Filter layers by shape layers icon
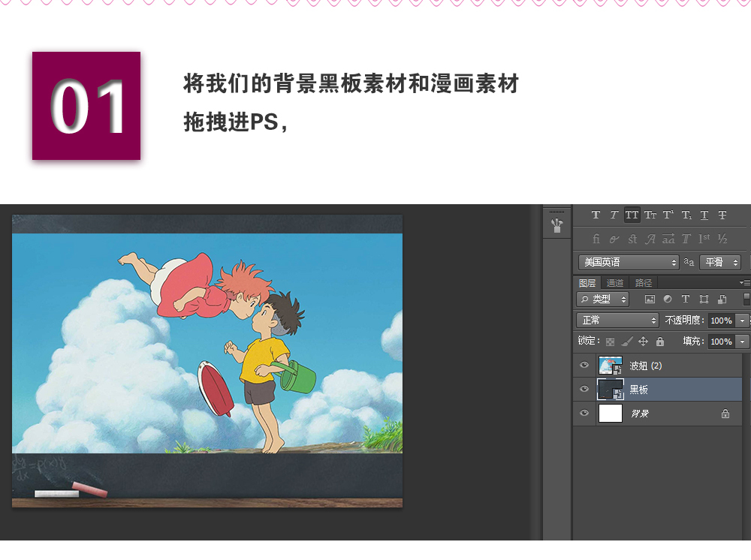This screenshot has width=751, height=560. 704,300
